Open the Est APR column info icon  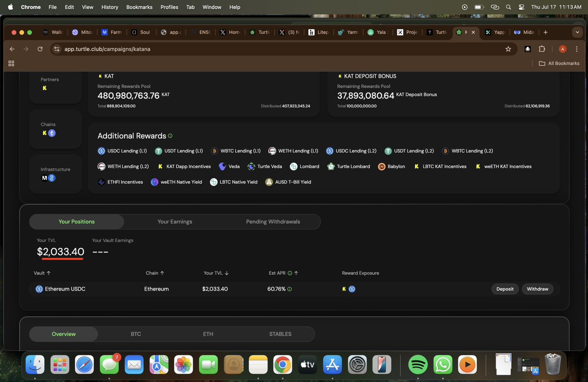(x=289, y=273)
